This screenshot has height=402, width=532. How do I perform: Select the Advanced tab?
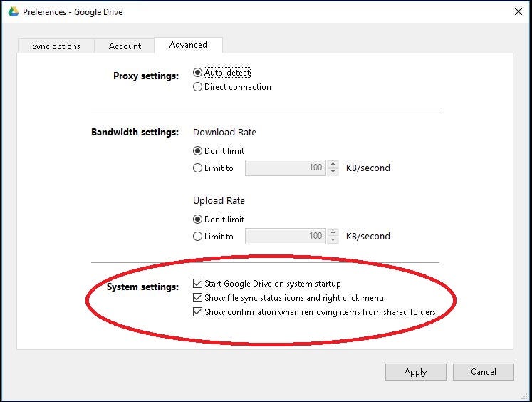188,45
